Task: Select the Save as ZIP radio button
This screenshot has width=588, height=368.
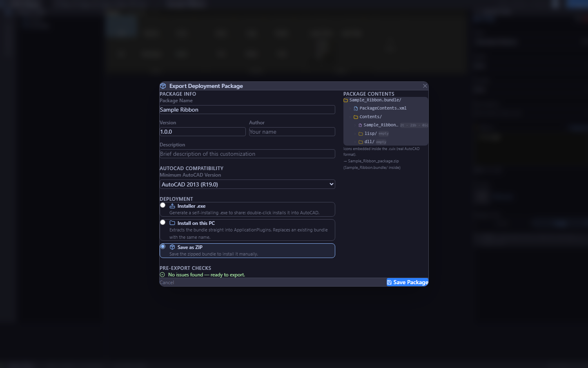Action: coord(163,247)
